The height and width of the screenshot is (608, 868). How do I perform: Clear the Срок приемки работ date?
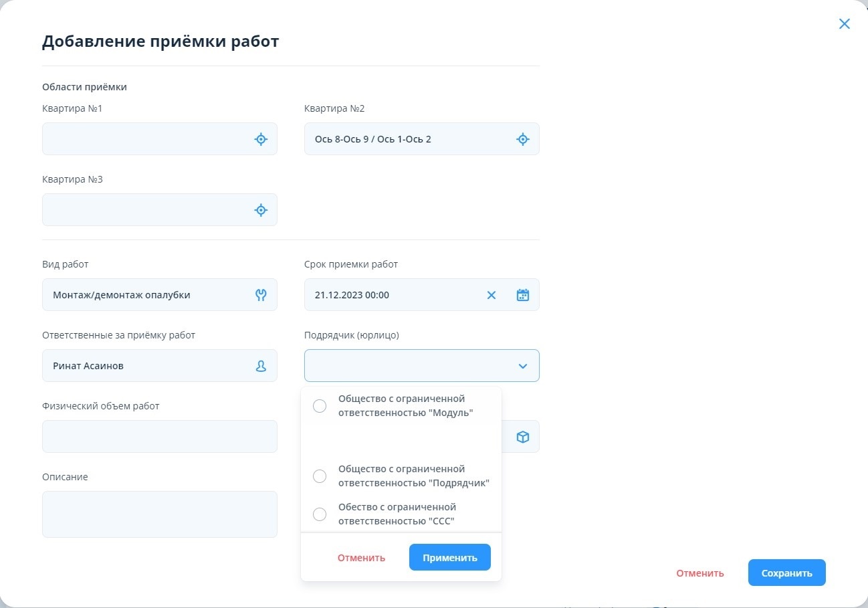click(x=492, y=295)
